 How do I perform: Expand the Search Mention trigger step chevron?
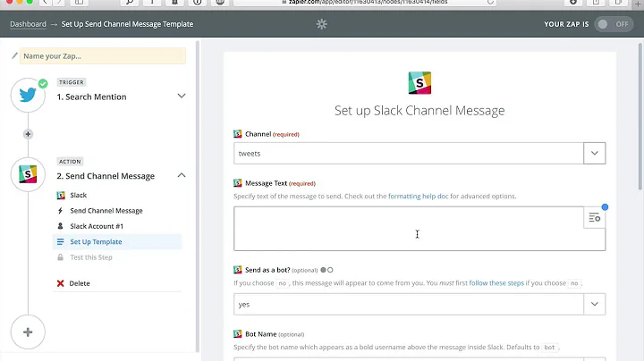pos(181,96)
